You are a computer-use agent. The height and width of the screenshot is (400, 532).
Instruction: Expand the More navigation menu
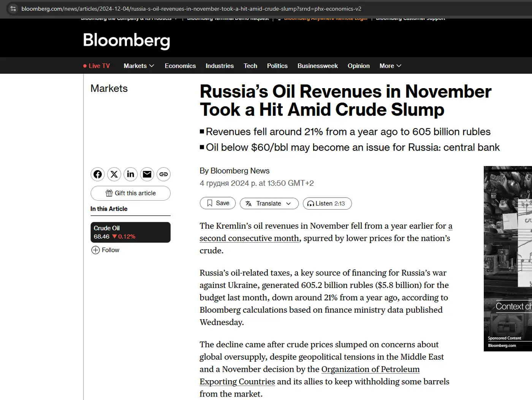pos(389,66)
